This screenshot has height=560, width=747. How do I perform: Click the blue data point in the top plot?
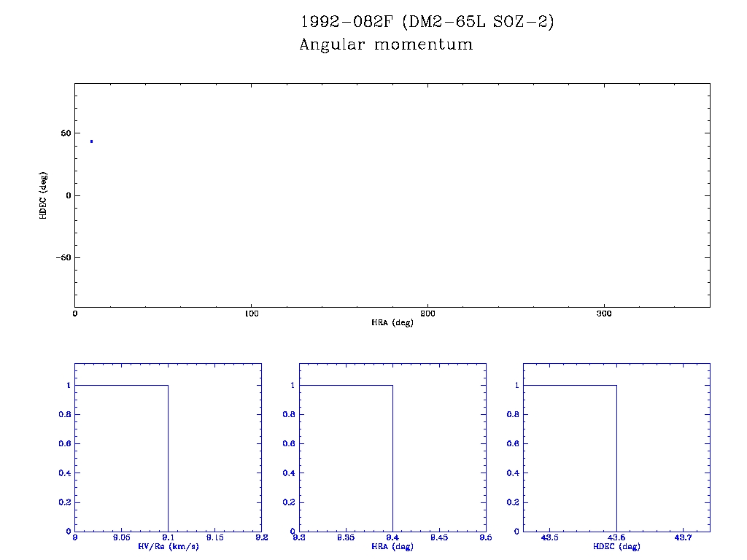click(91, 141)
